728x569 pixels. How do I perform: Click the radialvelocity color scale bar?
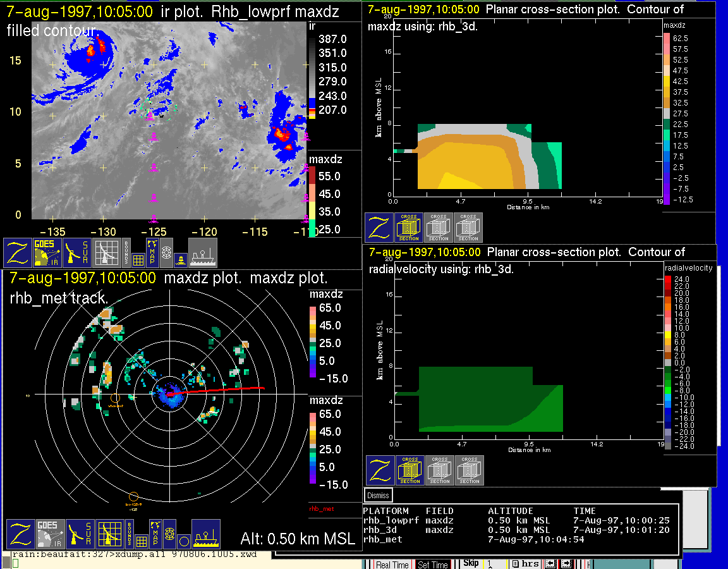click(669, 362)
